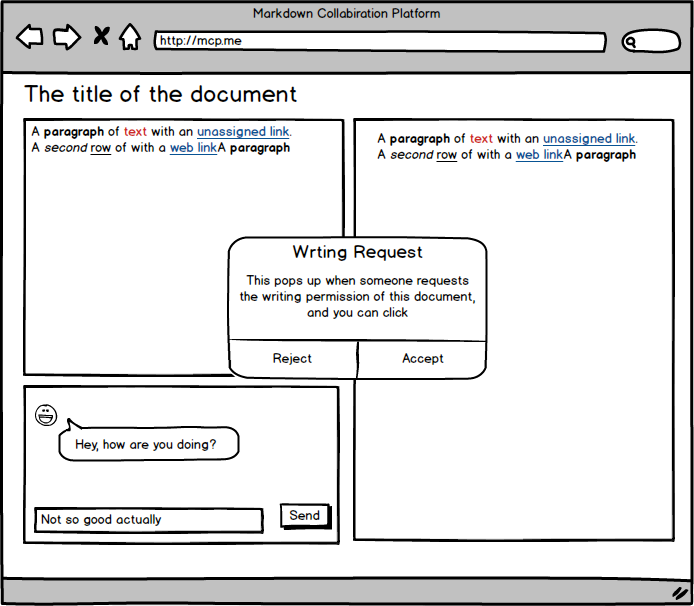Reject the writing request
Image resolution: width=694 pixels, height=606 pixels.
coord(292,359)
